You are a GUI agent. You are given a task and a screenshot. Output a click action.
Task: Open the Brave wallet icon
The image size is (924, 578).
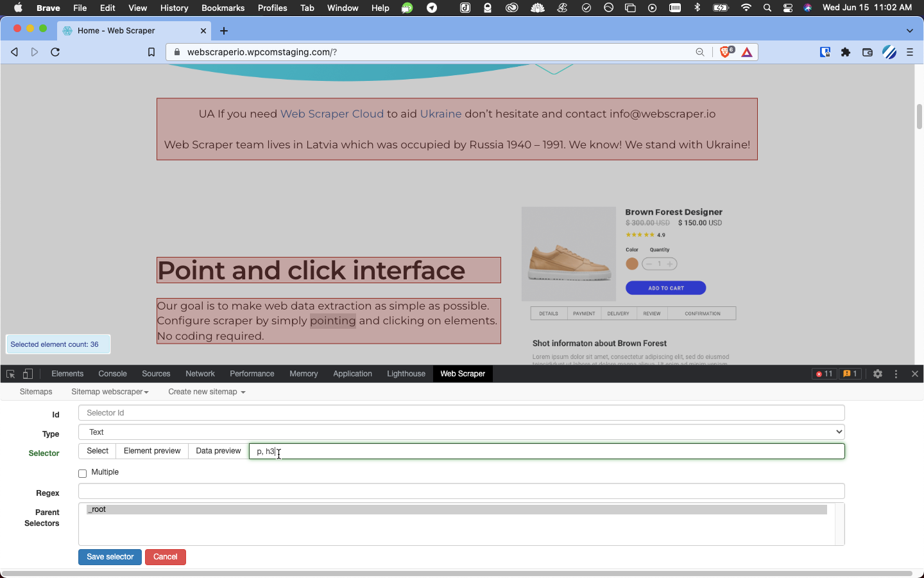pyautogui.click(x=867, y=53)
